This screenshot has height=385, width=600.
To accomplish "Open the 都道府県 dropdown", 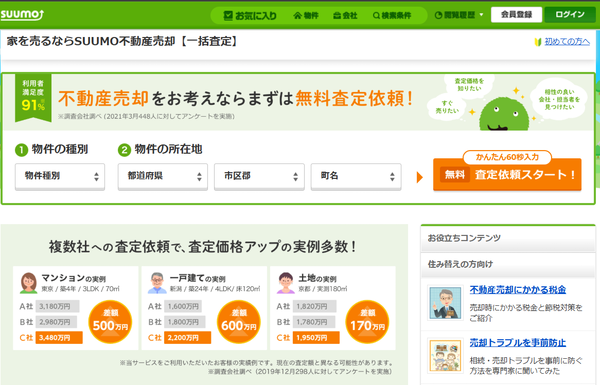I will (x=163, y=176).
